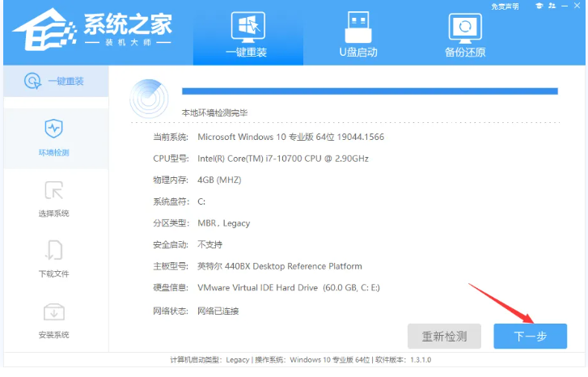
Task: Open the 一键重装 top tab
Action: [247, 33]
